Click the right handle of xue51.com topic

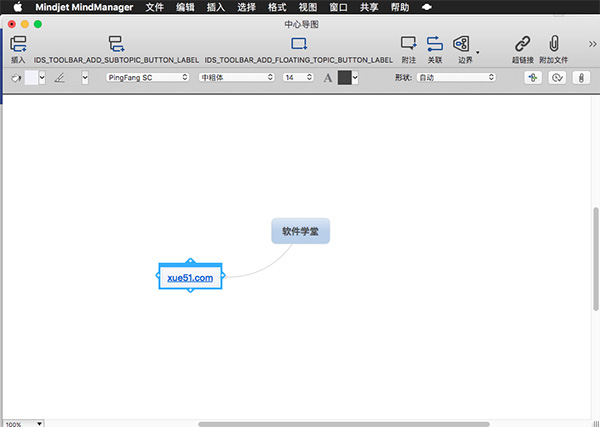point(223,275)
